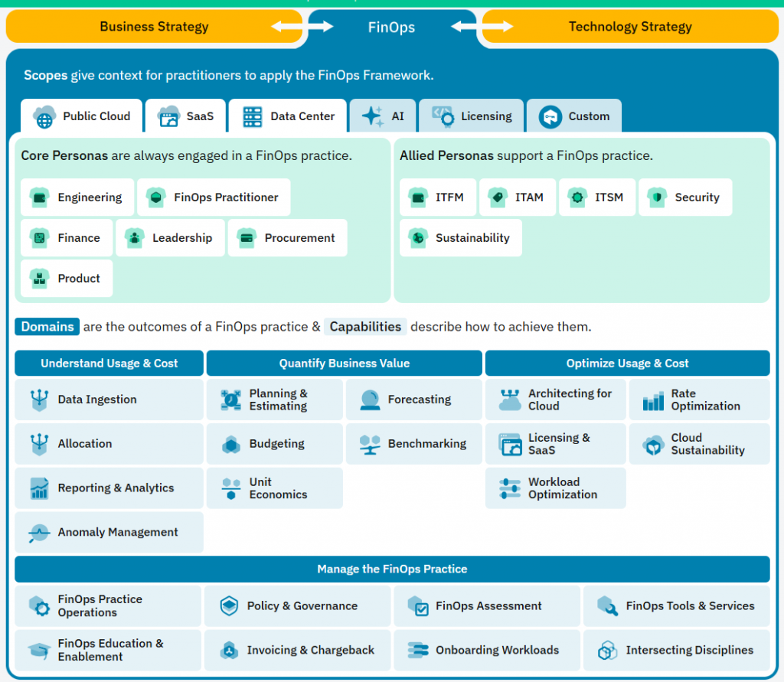Switch to the Licensing scope tab
784x682 pixels.
(x=471, y=116)
